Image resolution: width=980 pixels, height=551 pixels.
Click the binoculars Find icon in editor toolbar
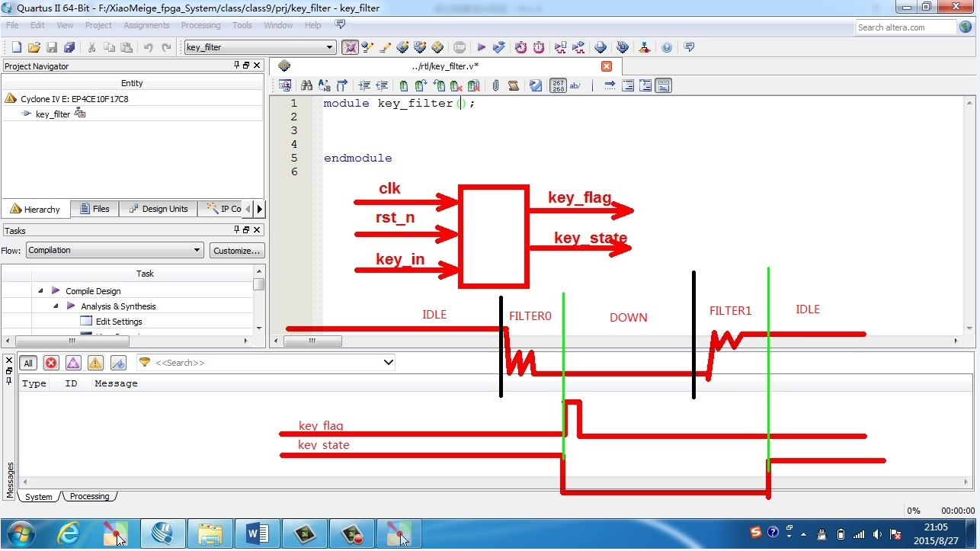pyautogui.click(x=306, y=86)
